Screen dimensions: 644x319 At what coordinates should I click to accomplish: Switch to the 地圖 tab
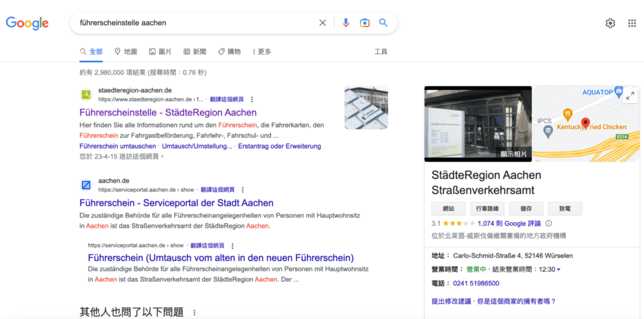126,52
